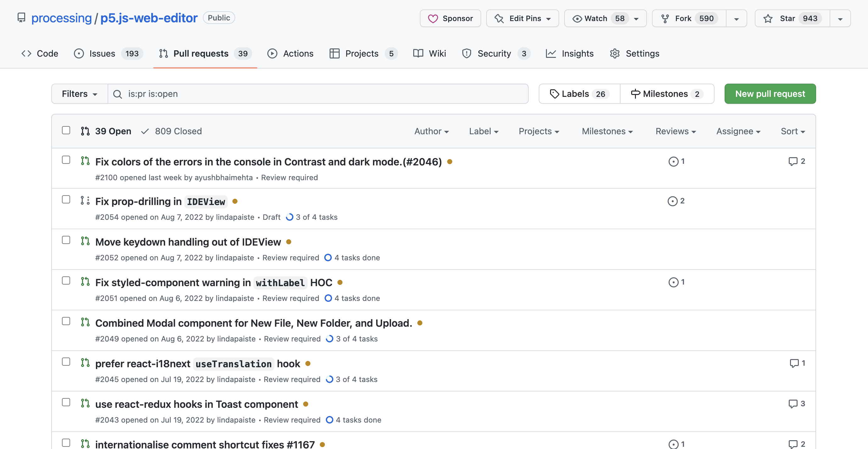Open the Reviews filter dropdown
This screenshot has height=449, width=868.
pos(676,131)
